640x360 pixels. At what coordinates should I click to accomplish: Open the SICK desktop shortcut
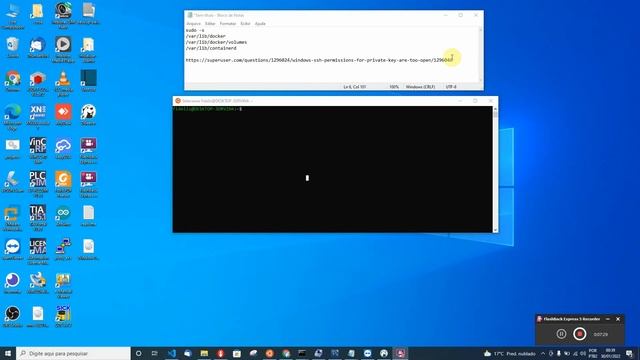[63, 316]
